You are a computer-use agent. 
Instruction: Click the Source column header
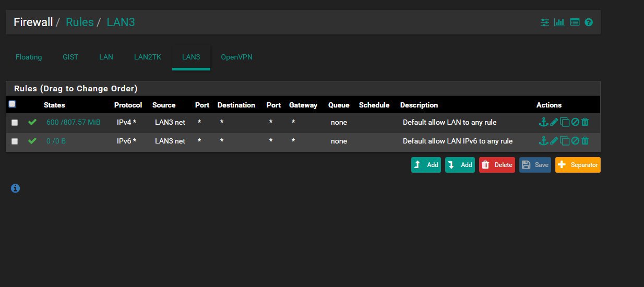coord(164,105)
